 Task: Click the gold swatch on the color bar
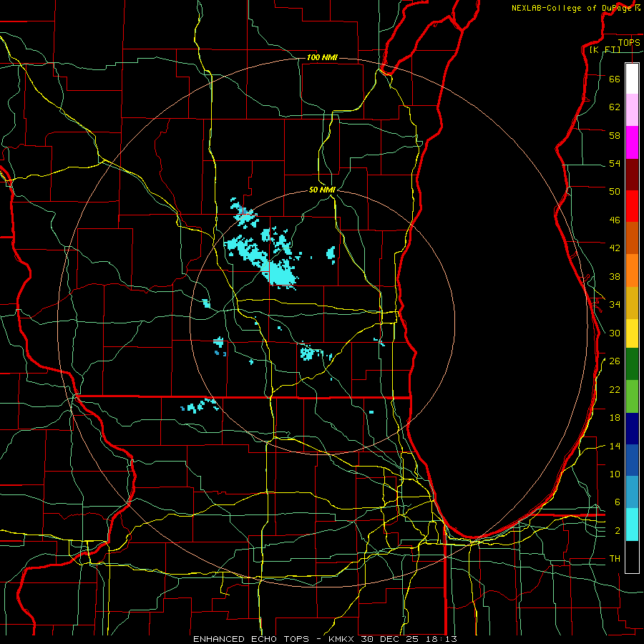(632, 303)
